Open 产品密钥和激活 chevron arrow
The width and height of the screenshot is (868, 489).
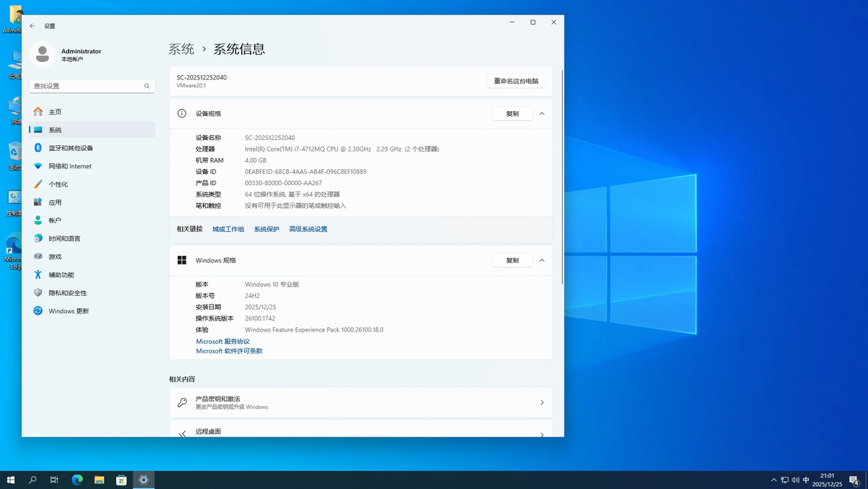pyautogui.click(x=542, y=402)
